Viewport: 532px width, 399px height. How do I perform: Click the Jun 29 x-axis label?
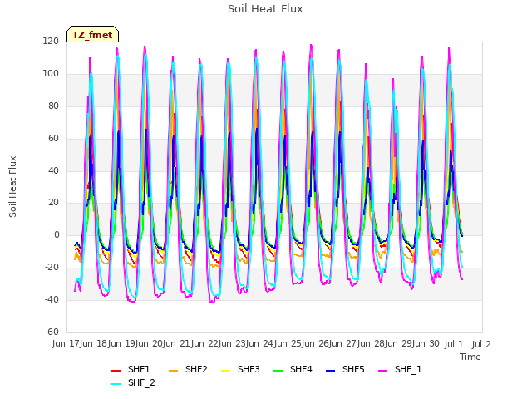(x=400, y=343)
